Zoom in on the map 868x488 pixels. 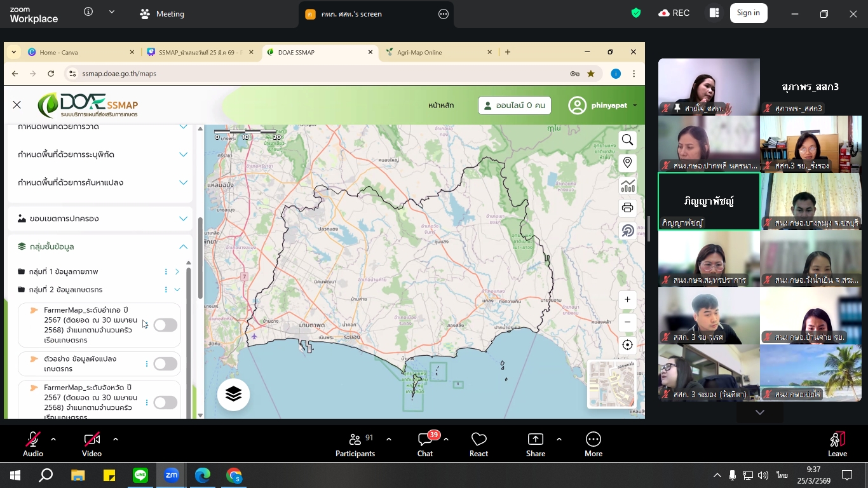(628, 299)
